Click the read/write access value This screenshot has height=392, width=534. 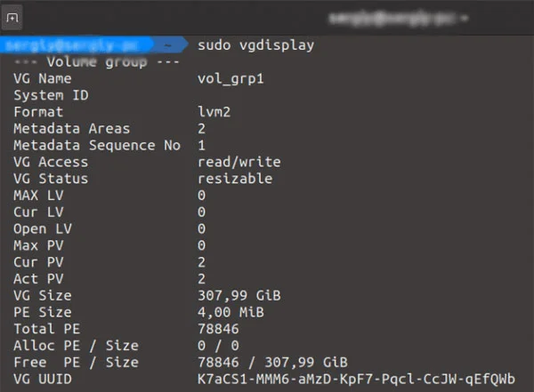pyautogui.click(x=239, y=162)
